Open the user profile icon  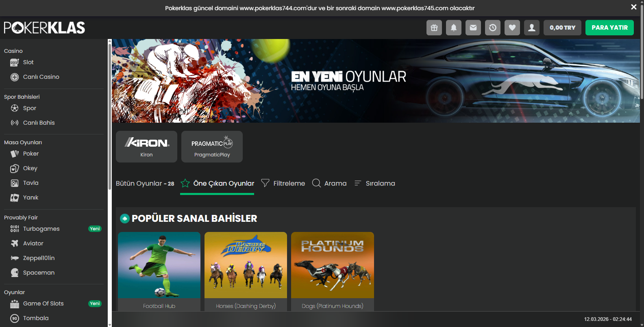532,28
